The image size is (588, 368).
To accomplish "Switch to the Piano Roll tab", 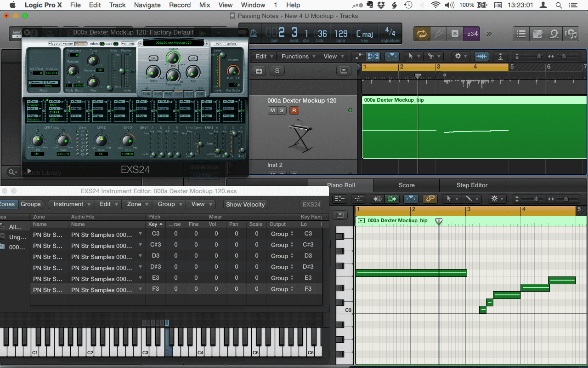I will (x=341, y=185).
